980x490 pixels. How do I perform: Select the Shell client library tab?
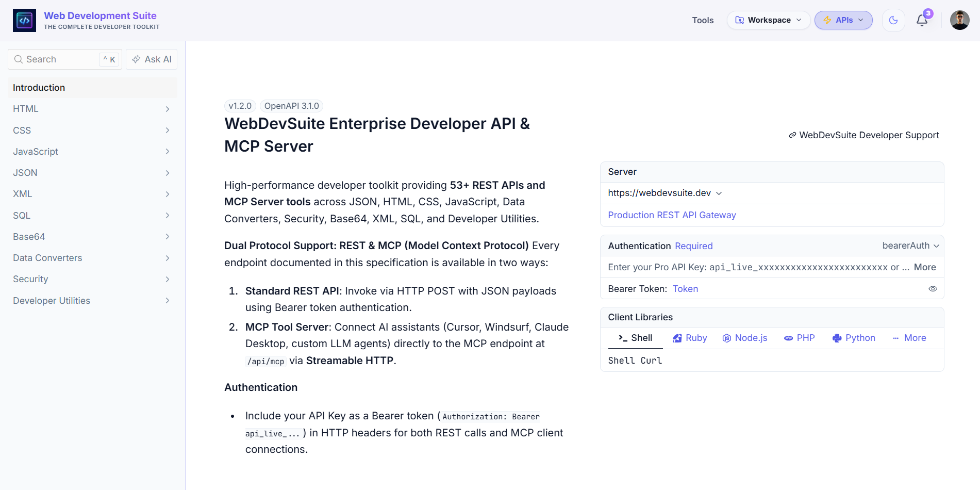pyautogui.click(x=635, y=338)
